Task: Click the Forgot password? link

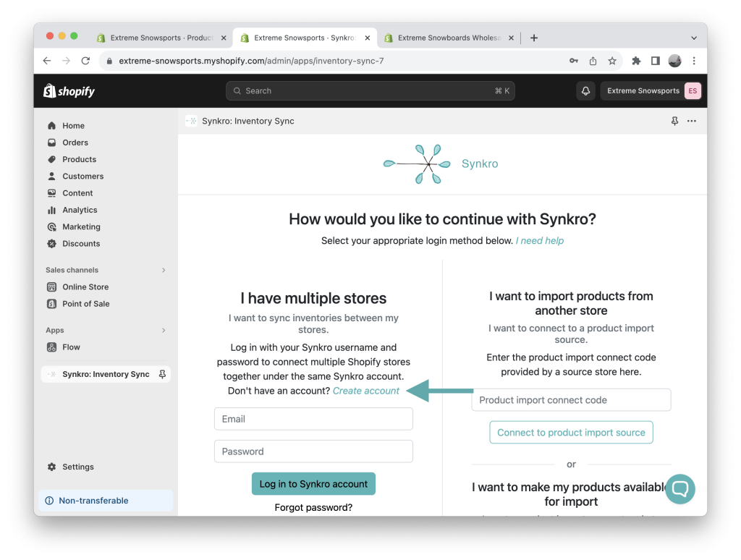Action: click(x=313, y=507)
